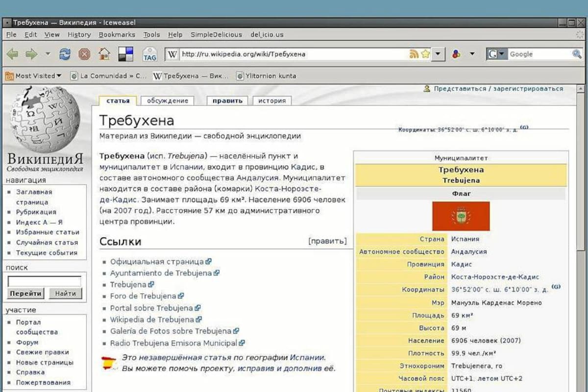Open the View menu
Image resolution: width=588 pixels, height=392 pixels.
[52, 34]
